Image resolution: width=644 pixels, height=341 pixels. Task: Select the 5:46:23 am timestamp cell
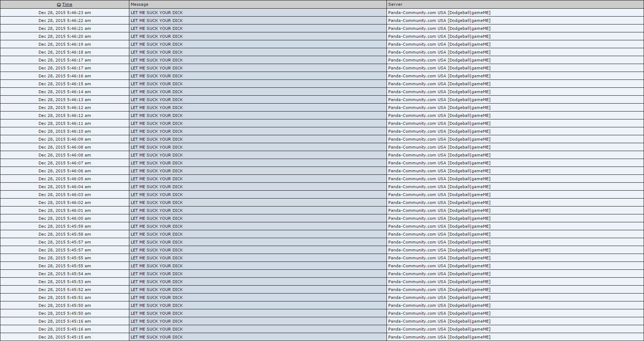point(65,13)
